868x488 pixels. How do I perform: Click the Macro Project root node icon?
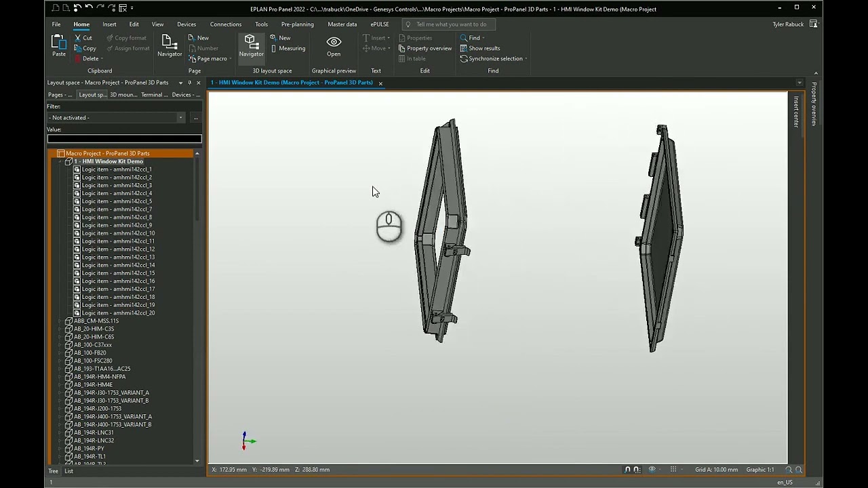point(60,153)
